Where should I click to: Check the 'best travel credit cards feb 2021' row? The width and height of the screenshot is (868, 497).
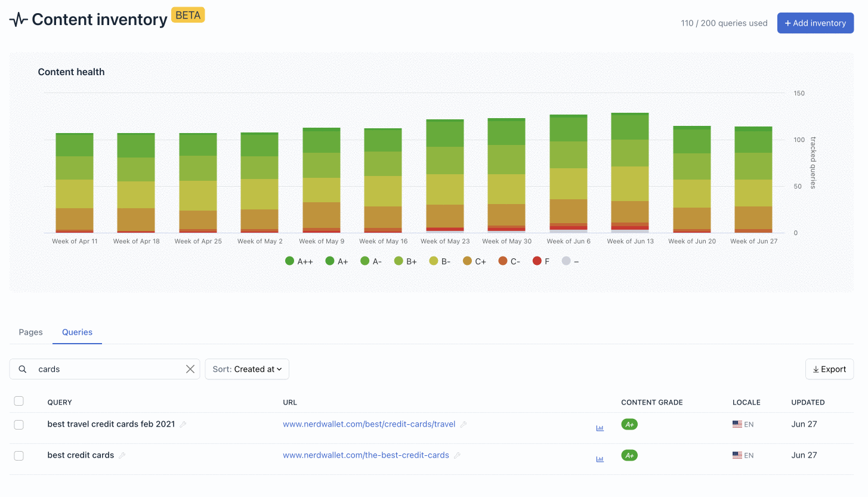18,424
